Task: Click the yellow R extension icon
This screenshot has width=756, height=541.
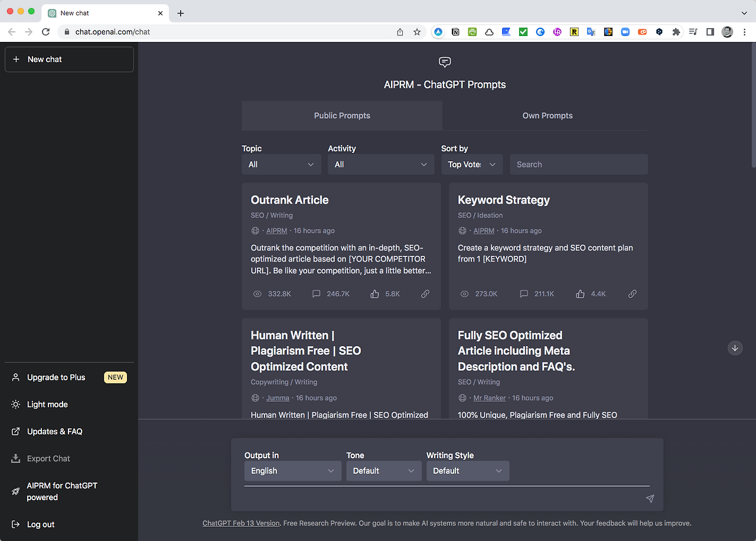Action: point(574,32)
